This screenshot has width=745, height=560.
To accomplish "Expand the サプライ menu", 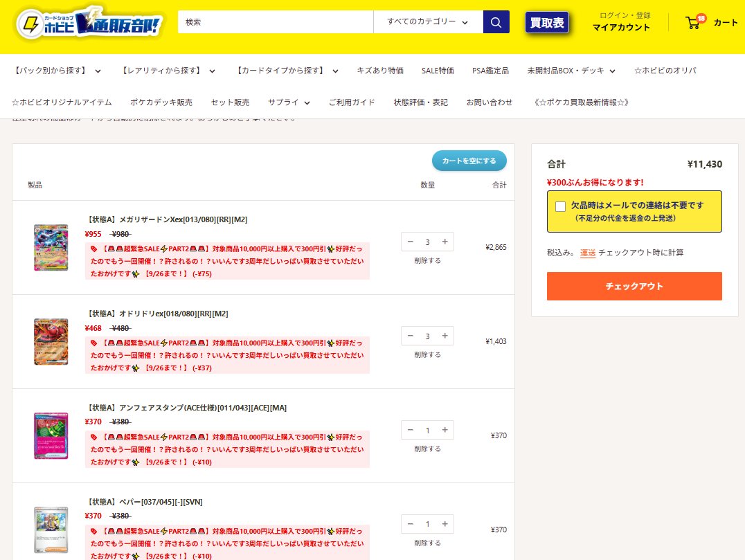I will [x=289, y=102].
